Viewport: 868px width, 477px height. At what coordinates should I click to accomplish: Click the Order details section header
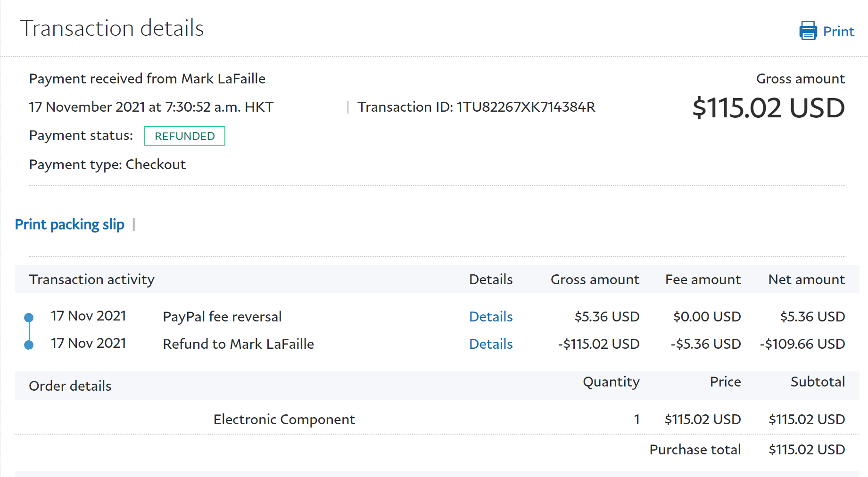70,386
